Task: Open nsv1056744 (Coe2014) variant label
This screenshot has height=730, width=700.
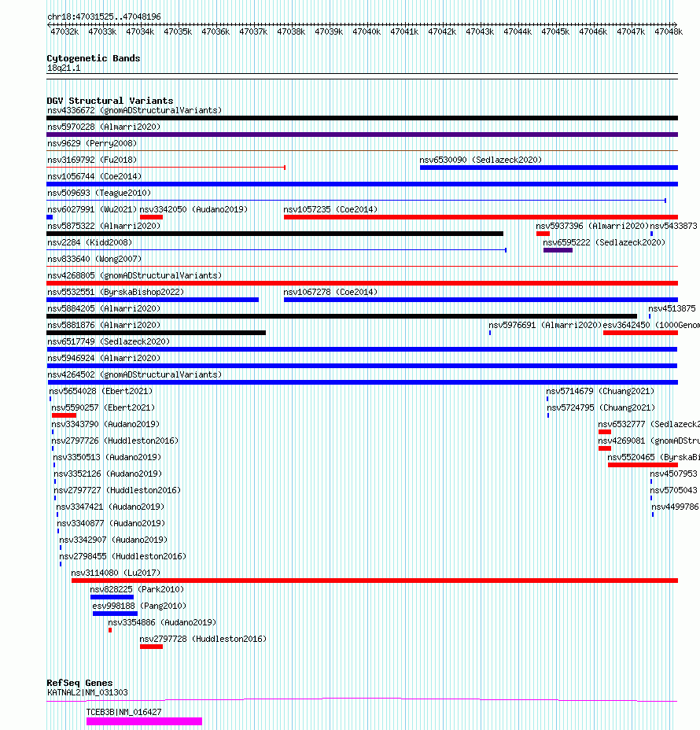Action: [94, 176]
